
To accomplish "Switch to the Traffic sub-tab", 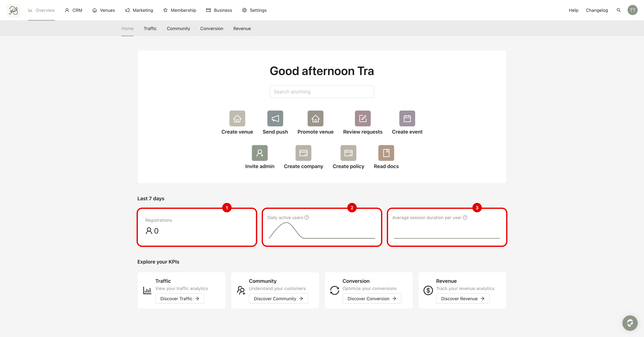I will (x=150, y=28).
